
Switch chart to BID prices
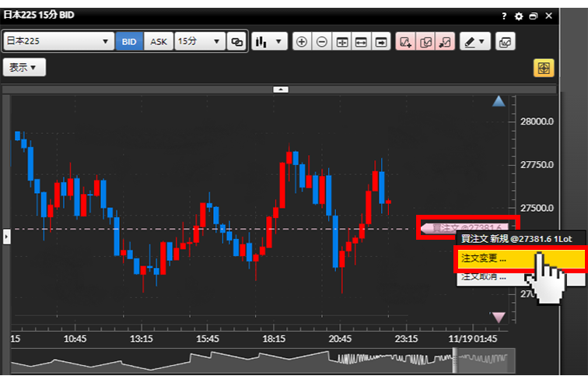coord(129,41)
